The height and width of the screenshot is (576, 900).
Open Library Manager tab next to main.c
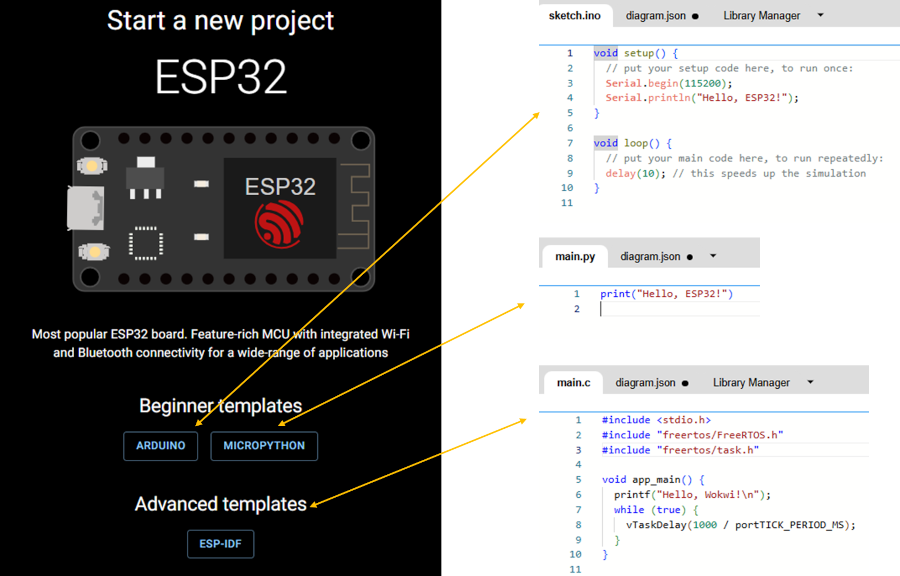coord(751,383)
